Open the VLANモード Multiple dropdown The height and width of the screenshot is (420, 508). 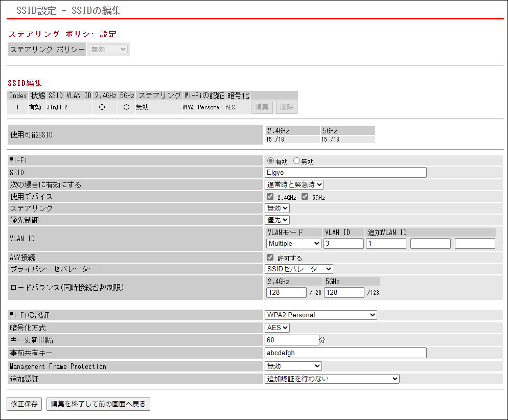(294, 244)
